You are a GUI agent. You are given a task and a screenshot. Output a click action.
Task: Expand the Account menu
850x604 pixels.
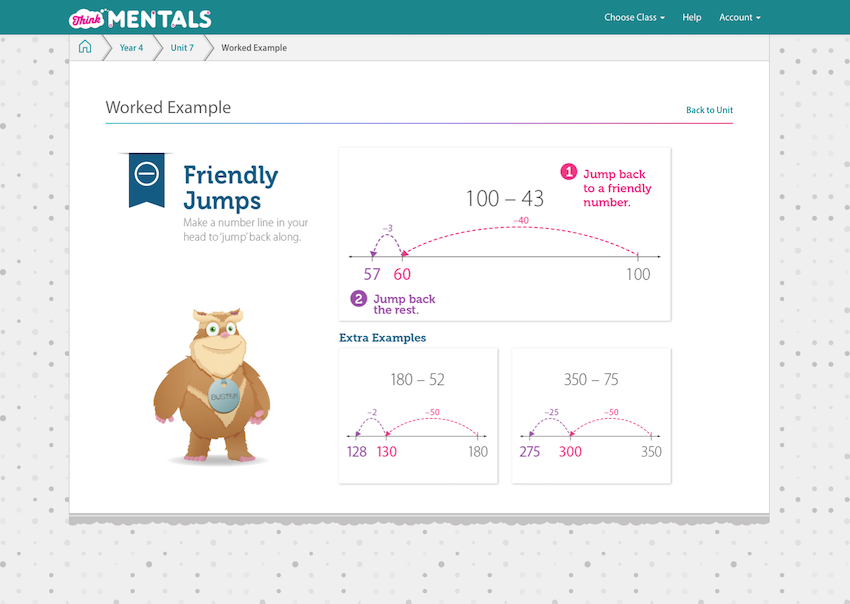point(739,18)
